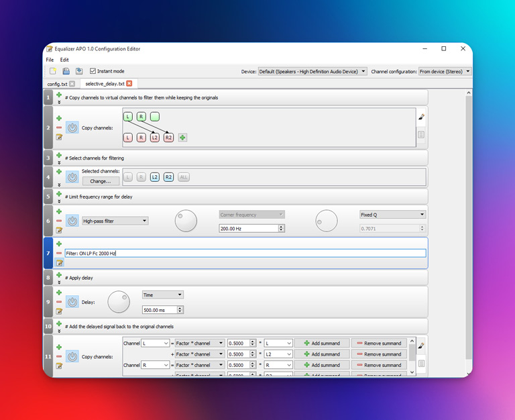The height and width of the screenshot is (420, 515).
Task: Switch to the config.txt tab
Action: (x=57, y=84)
